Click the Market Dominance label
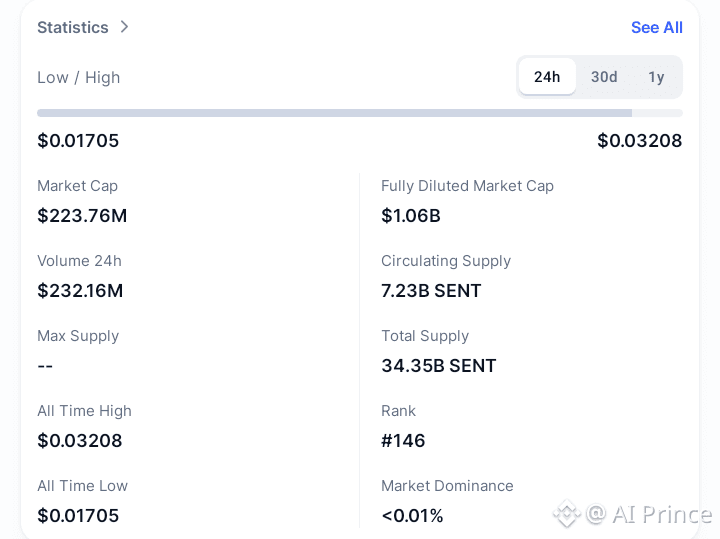Screen dimensions: 720x539 point(447,486)
